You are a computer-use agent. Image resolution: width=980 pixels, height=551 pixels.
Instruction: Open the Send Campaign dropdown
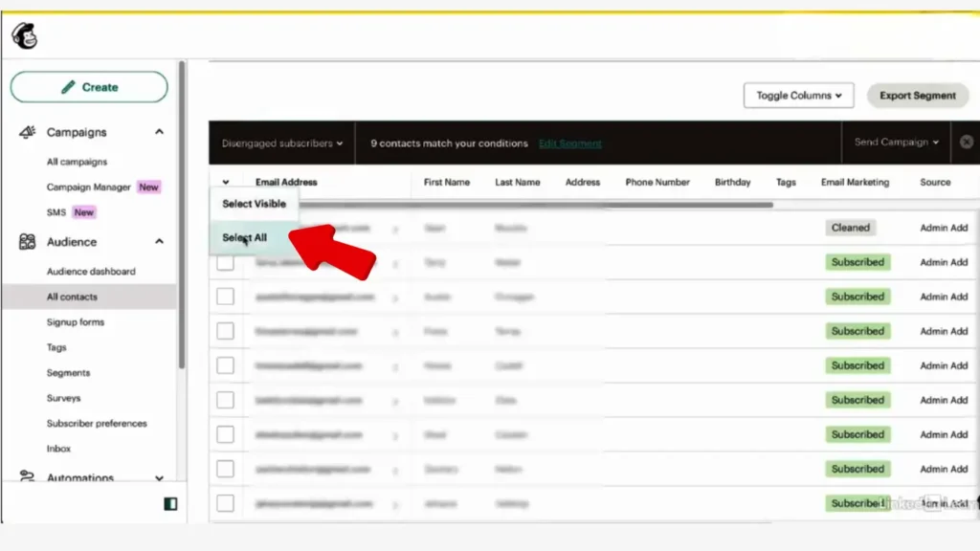896,143
